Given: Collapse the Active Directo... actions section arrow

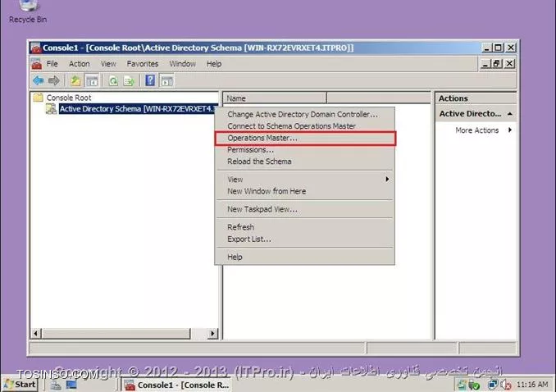Looking at the screenshot, I should (x=510, y=113).
